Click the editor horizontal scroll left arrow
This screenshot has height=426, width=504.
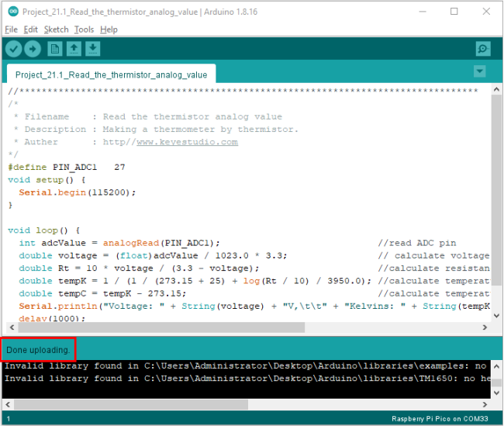point(12,327)
